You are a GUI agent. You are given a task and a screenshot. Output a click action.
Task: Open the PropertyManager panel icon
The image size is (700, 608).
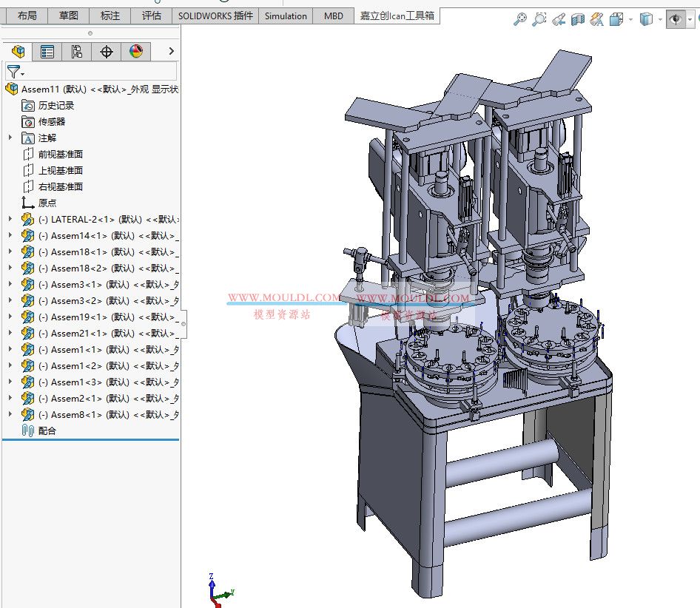pyautogui.click(x=47, y=51)
